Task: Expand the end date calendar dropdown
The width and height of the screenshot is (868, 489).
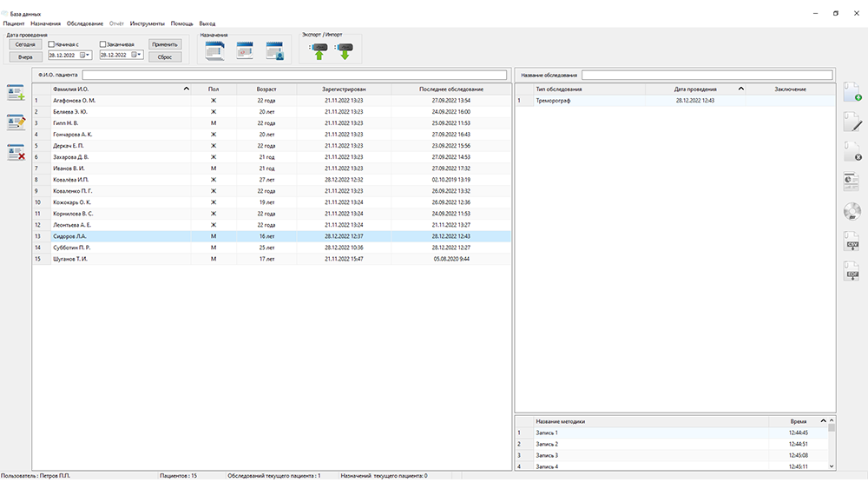Action: (x=137, y=55)
